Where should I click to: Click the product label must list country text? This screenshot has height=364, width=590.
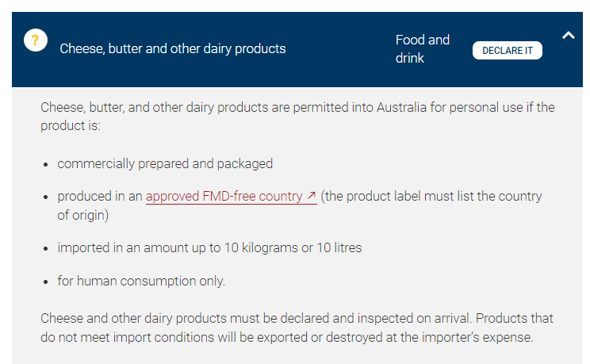(431, 197)
